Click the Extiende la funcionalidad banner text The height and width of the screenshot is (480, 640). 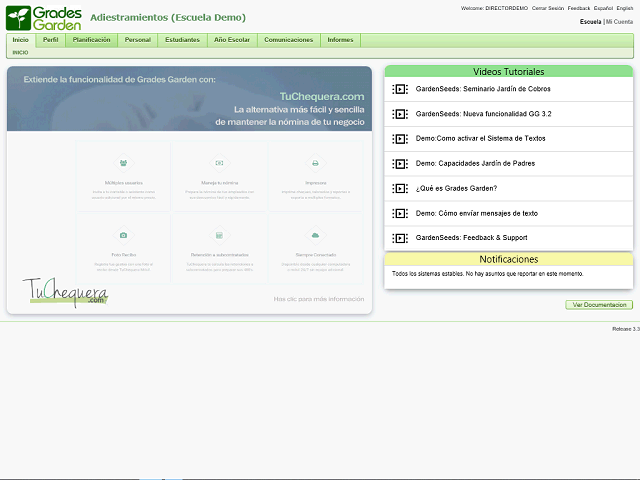click(x=120, y=80)
